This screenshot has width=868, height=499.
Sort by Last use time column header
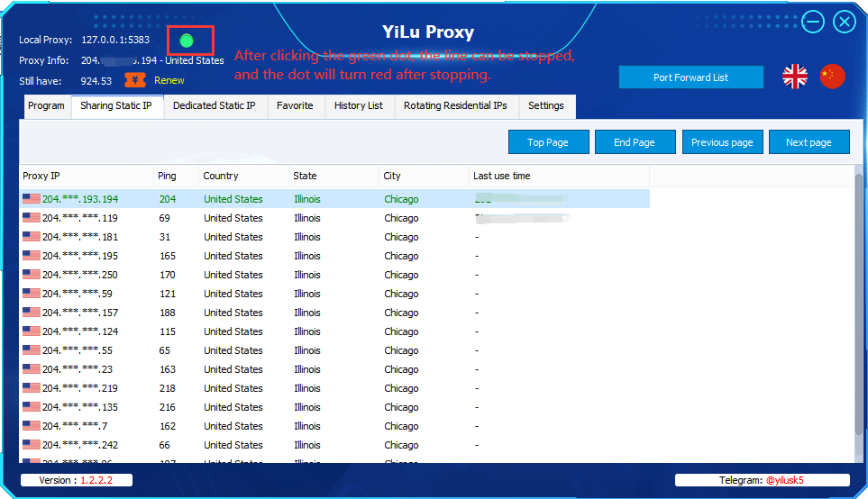(x=559, y=176)
